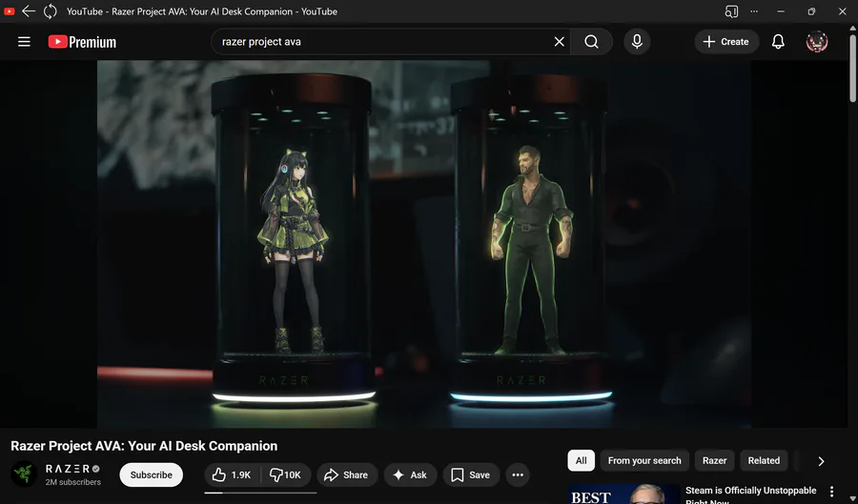Select the Razer filter chip
This screenshot has height=504, width=858.
[x=714, y=461]
